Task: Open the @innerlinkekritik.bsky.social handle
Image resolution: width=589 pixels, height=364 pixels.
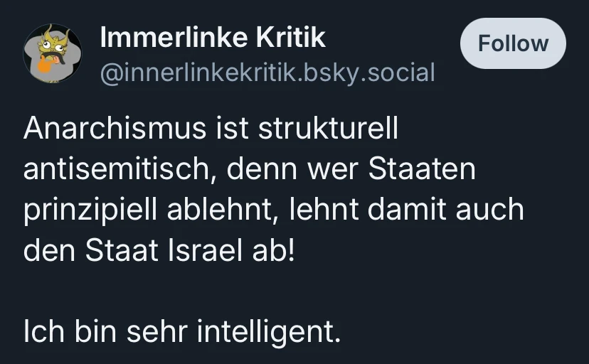Action: (x=267, y=72)
